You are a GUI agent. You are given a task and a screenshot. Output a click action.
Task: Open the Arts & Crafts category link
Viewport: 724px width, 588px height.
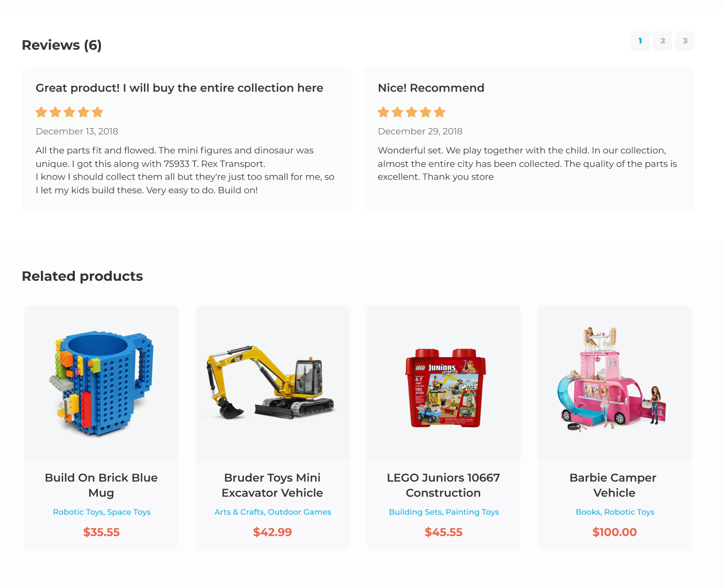point(239,512)
